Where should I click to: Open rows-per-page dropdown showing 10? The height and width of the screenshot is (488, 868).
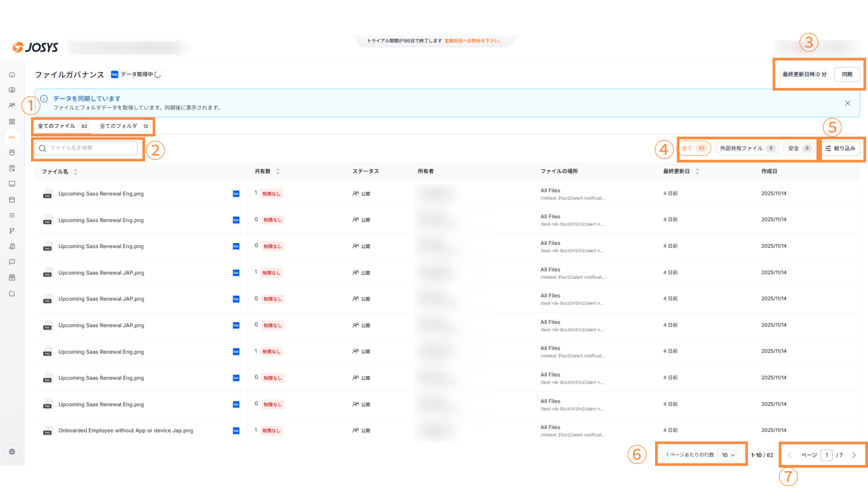[728, 455]
